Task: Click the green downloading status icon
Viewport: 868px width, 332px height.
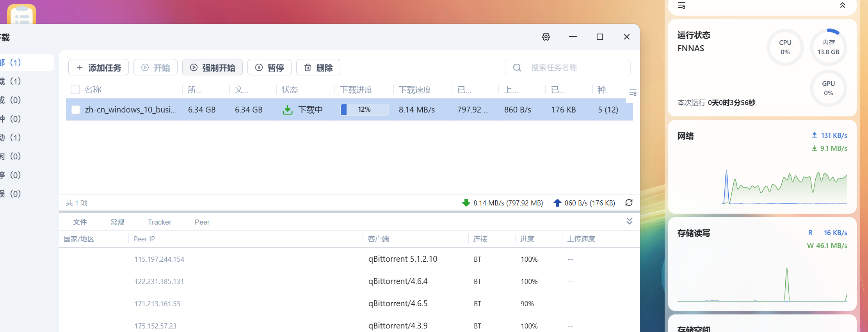Action: [x=287, y=110]
